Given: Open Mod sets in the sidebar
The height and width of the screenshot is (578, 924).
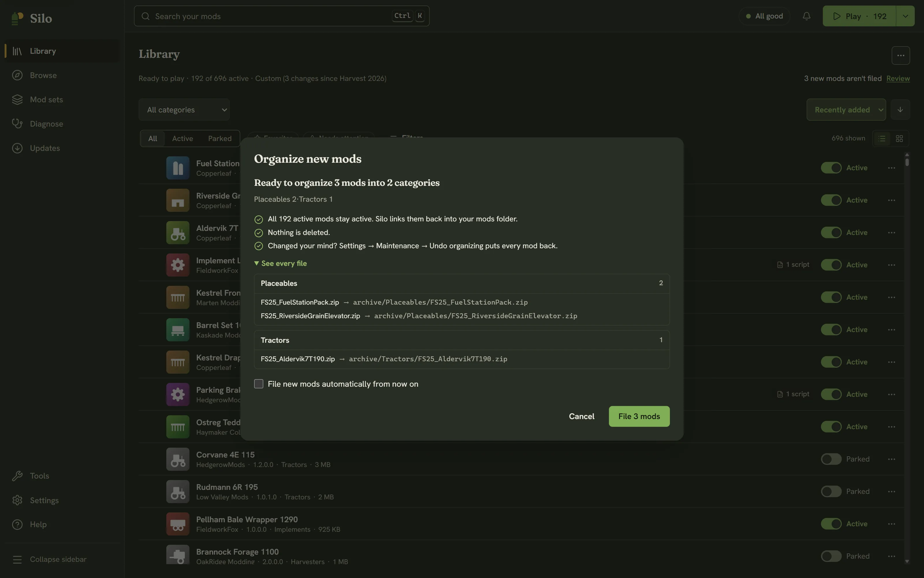Looking at the screenshot, I should (x=62, y=99).
